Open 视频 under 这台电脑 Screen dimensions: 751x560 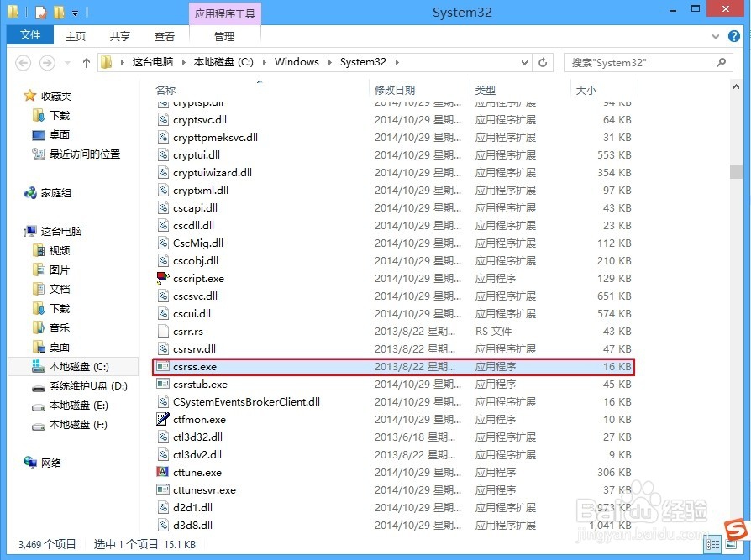(x=60, y=251)
